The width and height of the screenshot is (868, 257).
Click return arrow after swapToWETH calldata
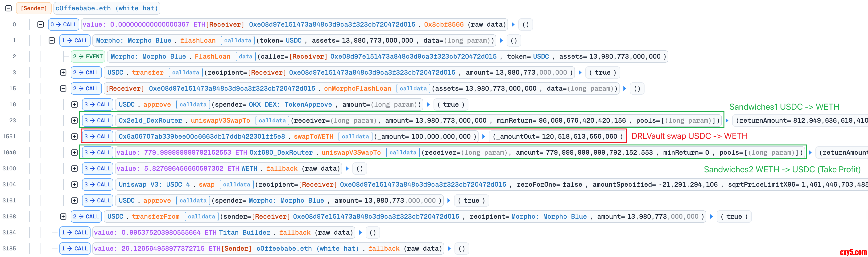(484, 137)
